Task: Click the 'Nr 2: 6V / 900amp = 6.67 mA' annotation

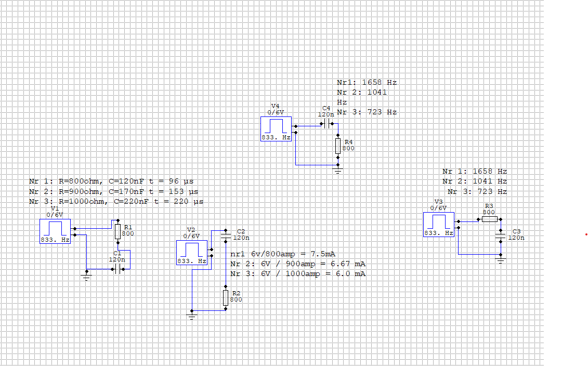Action: click(298, 264)
